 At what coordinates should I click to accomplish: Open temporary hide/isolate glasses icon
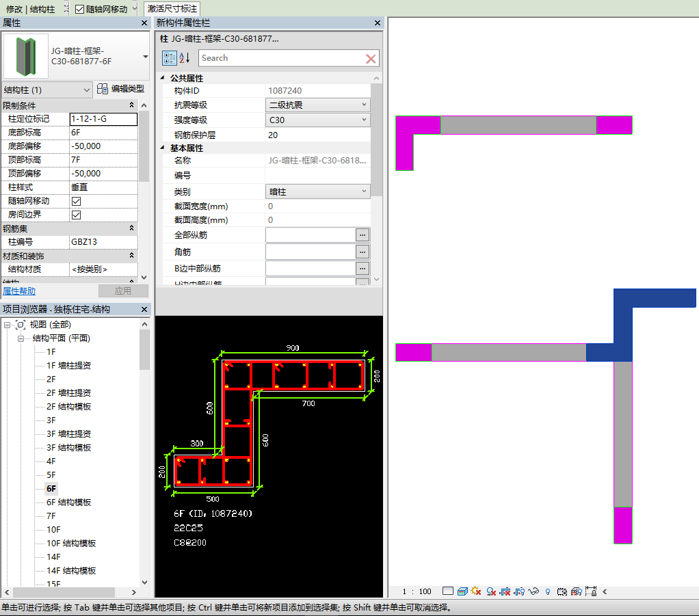(x=533, y=591)
